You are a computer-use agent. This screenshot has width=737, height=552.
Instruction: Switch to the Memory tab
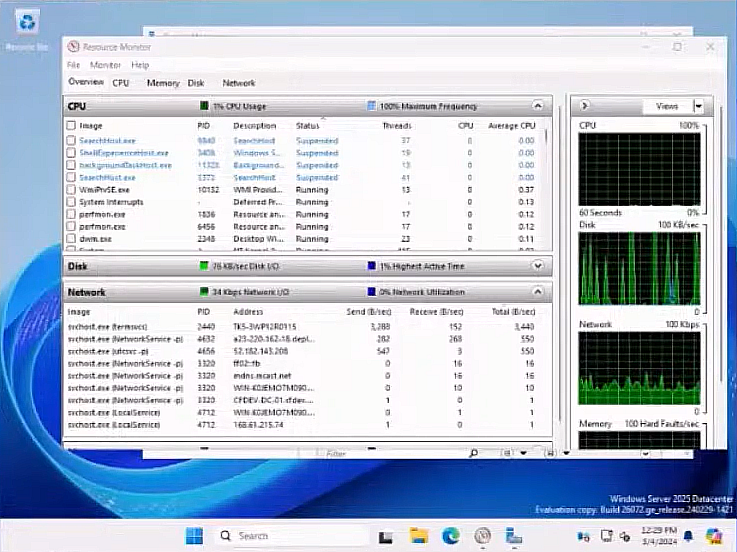click(x=162, y=83)
